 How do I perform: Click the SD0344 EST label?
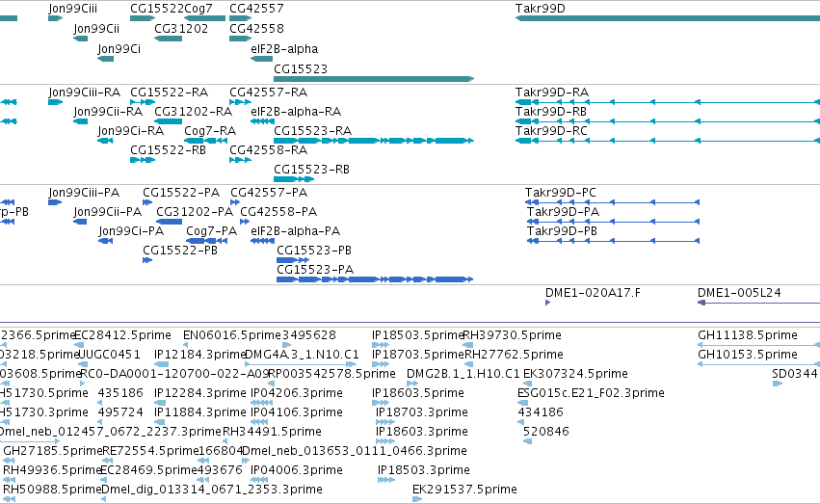tap(794, 373)
